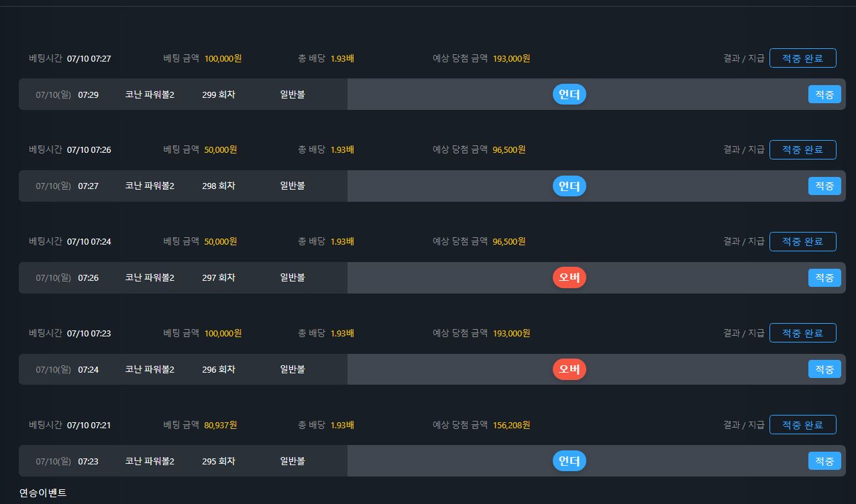
Task: Click 적중 완료 for the 07:21 bet
Action: 802,425
